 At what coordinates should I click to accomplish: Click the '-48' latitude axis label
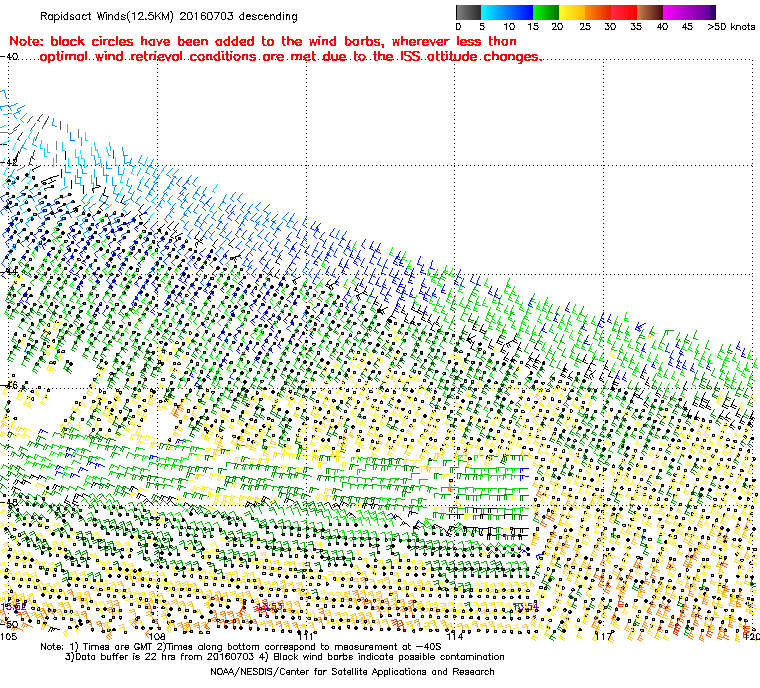pyautogui.click(x=9, y=503)
